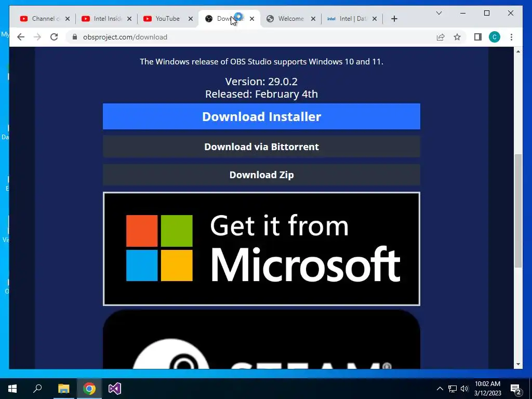Close the YouTube tab
The height and width of the screenshot is (399, 532).
(x=191, y=19)
